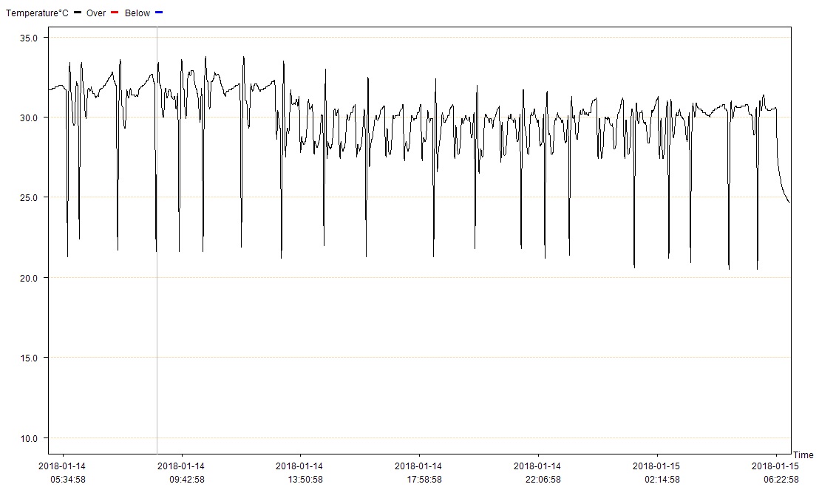Select the Over legend label
Screen dimensions: 819x504
[x=96, y=13]
